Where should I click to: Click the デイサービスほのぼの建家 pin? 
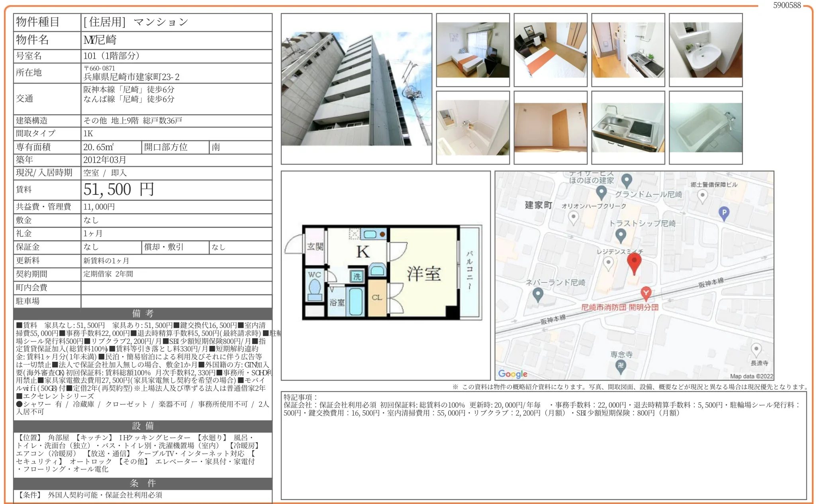pos(627,180)
